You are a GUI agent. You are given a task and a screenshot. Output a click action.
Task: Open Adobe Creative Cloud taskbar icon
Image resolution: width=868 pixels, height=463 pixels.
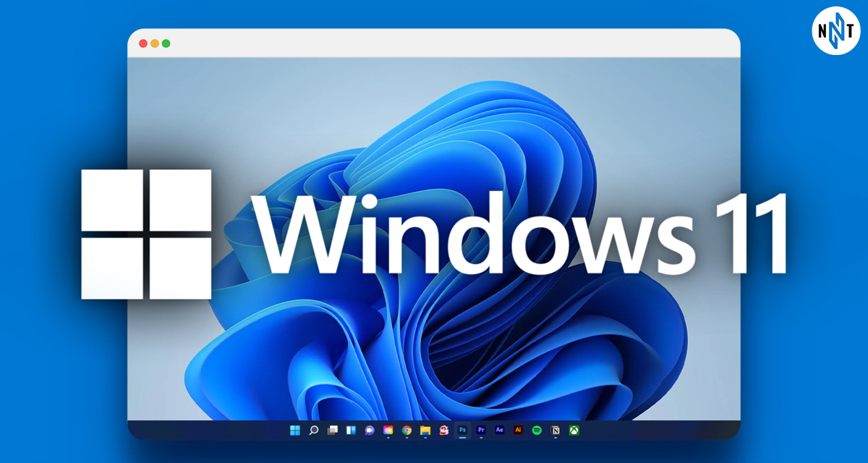tap(388, 430)
